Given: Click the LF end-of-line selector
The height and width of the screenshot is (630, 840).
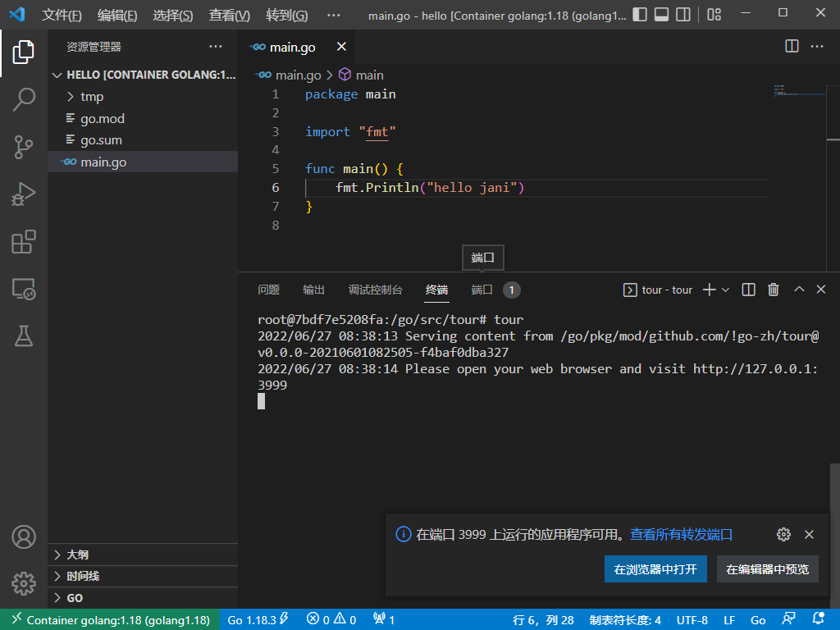Looking at the screenshot, I should tap(729, 620).
